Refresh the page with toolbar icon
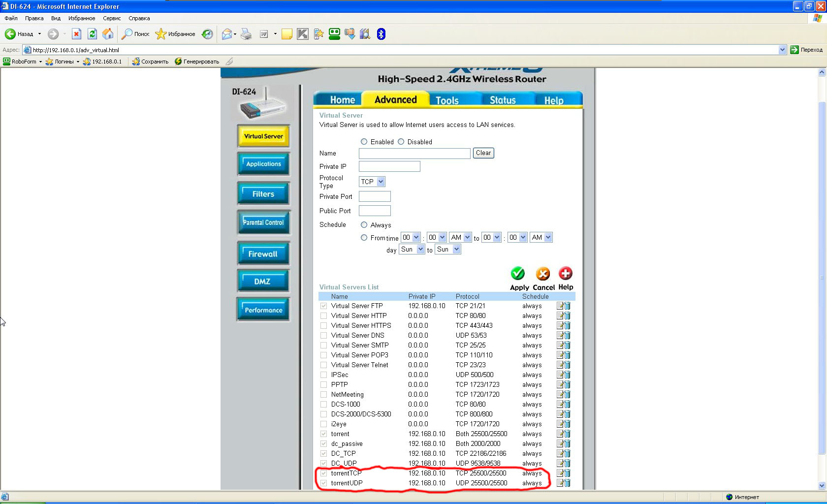This screenshot has height=504, width=827. (92, 34)
